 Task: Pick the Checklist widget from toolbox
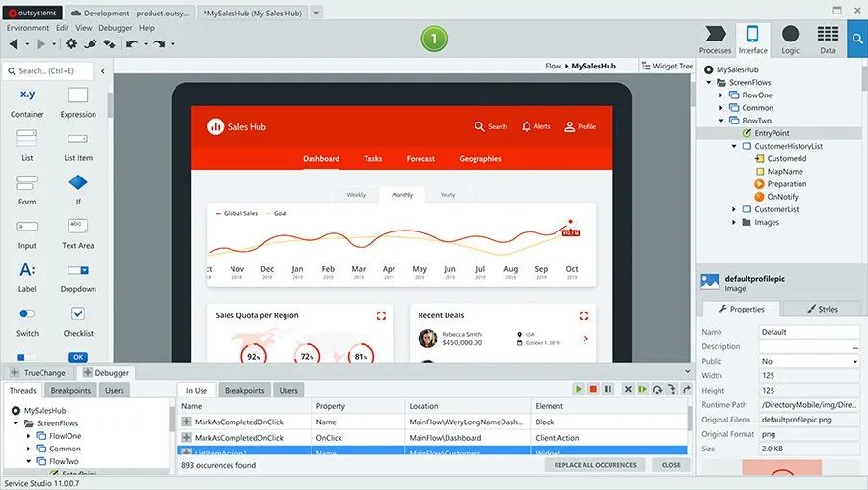(78, 320)
